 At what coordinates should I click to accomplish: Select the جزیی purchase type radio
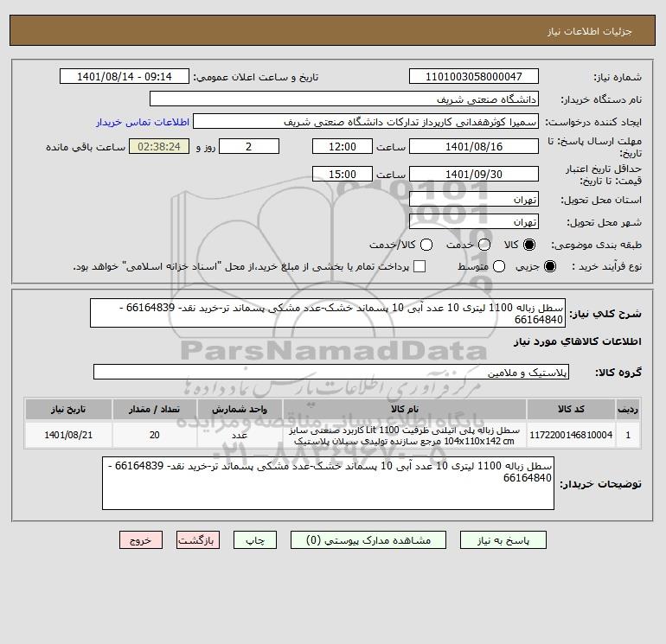(549, 266)
